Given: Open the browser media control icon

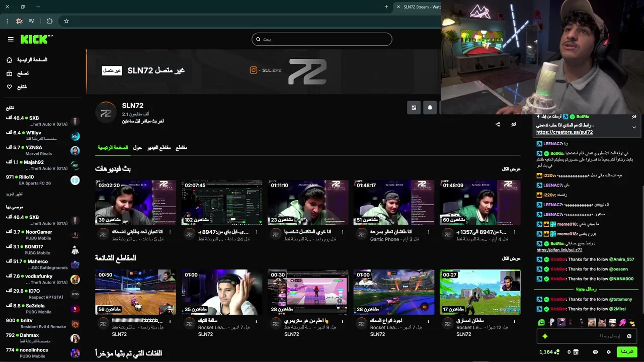Looking at the screenshot, I should pyautogui.click(x=32, y=21).
